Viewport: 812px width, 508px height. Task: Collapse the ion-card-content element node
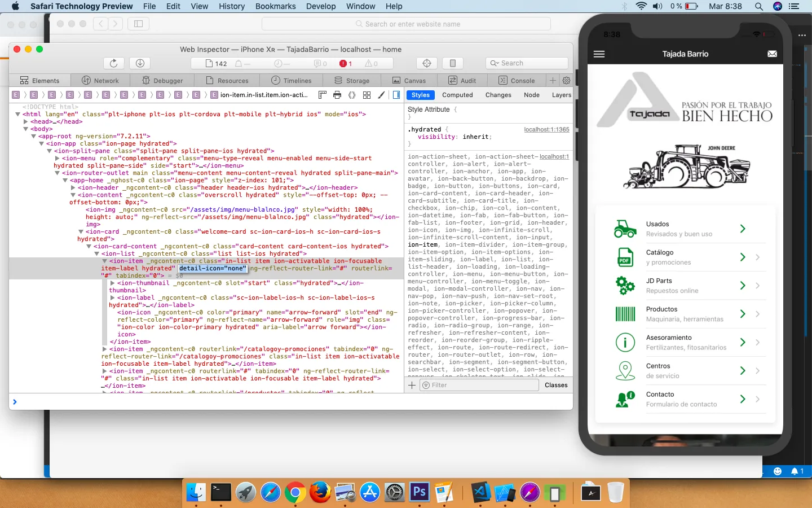(89, 246)
